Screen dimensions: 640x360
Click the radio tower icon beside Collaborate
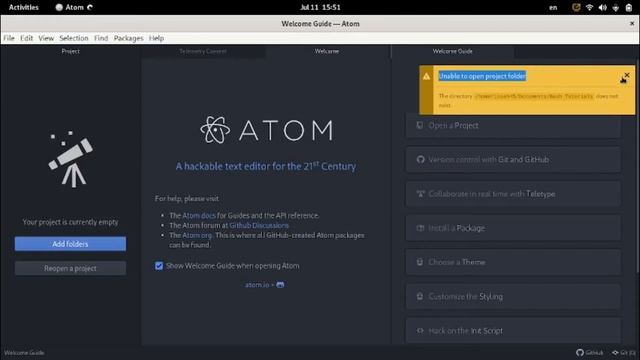coord(420,193)
